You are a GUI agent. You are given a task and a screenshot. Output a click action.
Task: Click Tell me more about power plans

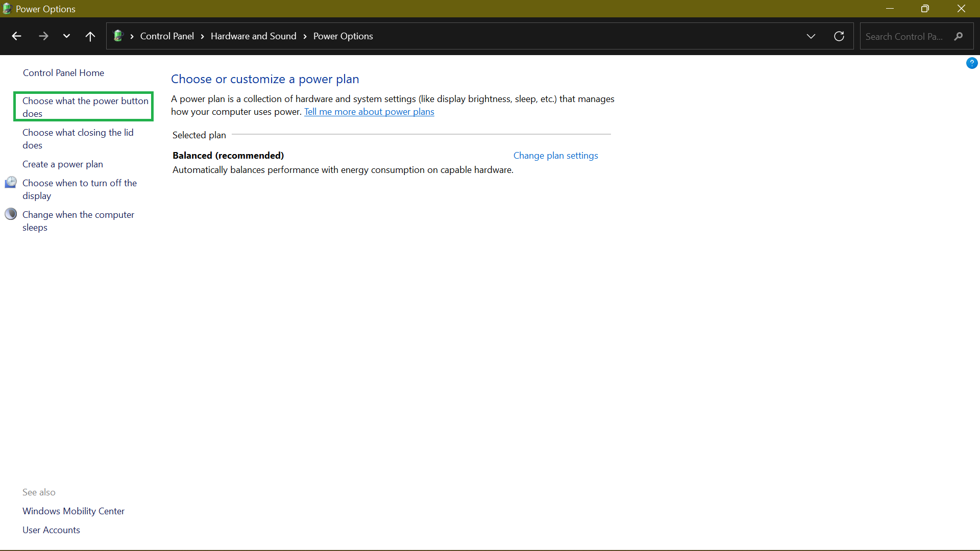369,111
